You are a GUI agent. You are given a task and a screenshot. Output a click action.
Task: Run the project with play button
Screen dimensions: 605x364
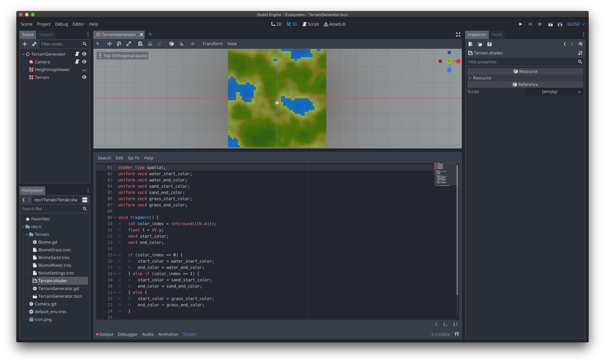(x=520, y=24)
